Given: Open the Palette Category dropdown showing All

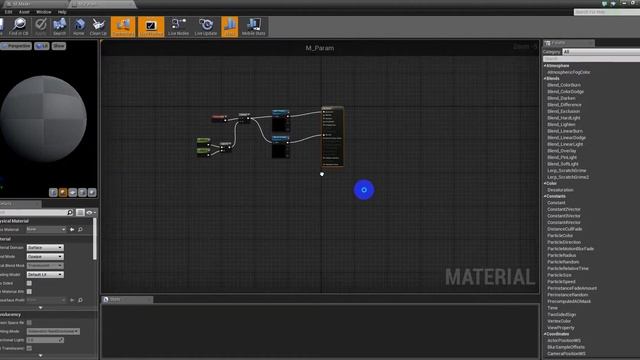Looking at the screenshot, I should [x=601, y=52].
